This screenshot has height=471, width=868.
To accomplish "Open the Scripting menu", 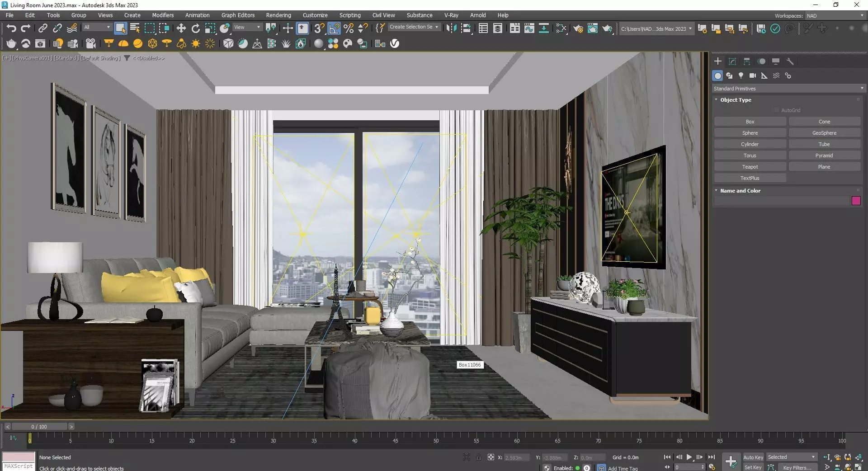I will point(350,15).
